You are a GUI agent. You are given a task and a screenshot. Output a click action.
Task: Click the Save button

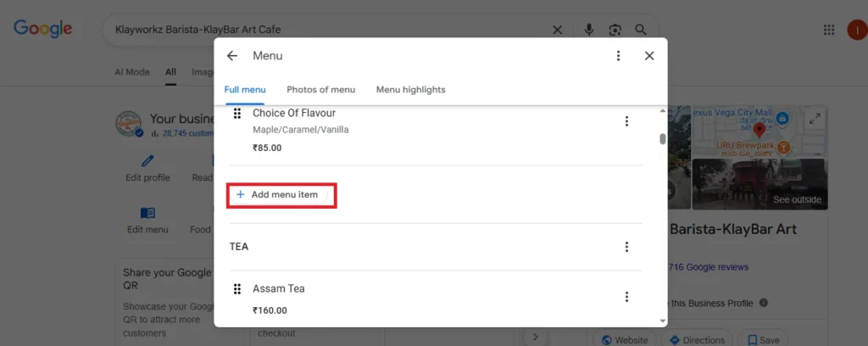(763, 340)
